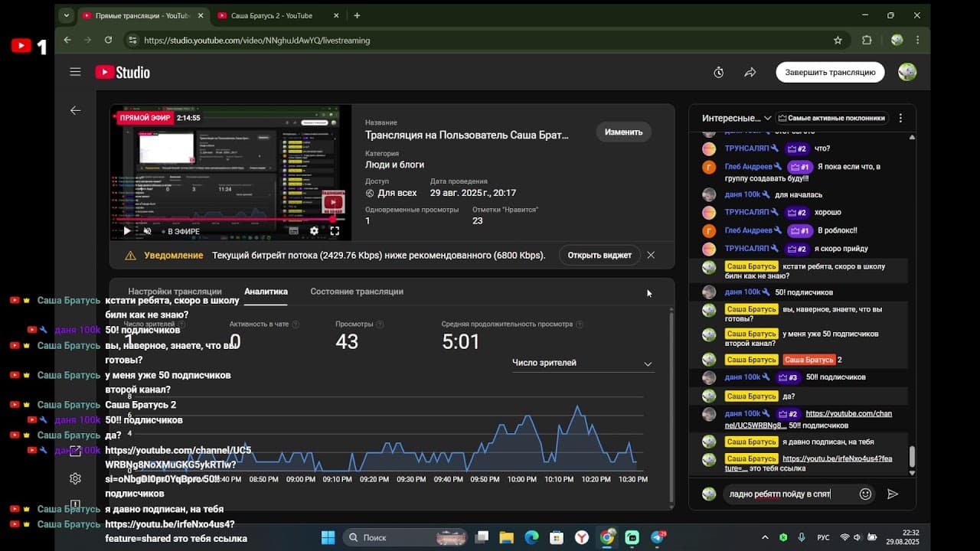Send the chat message
This screenshot has width=980, height=551.
893,494
